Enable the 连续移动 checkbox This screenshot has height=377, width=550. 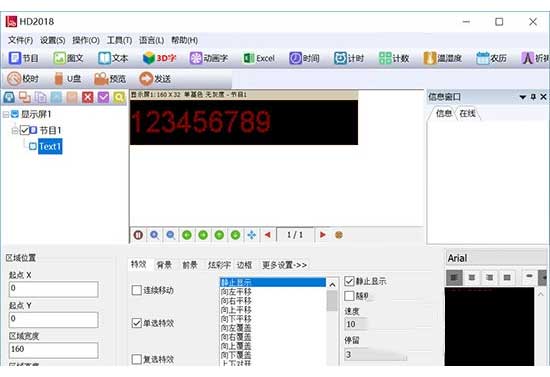pyautogui.click(x=136, y=290)
